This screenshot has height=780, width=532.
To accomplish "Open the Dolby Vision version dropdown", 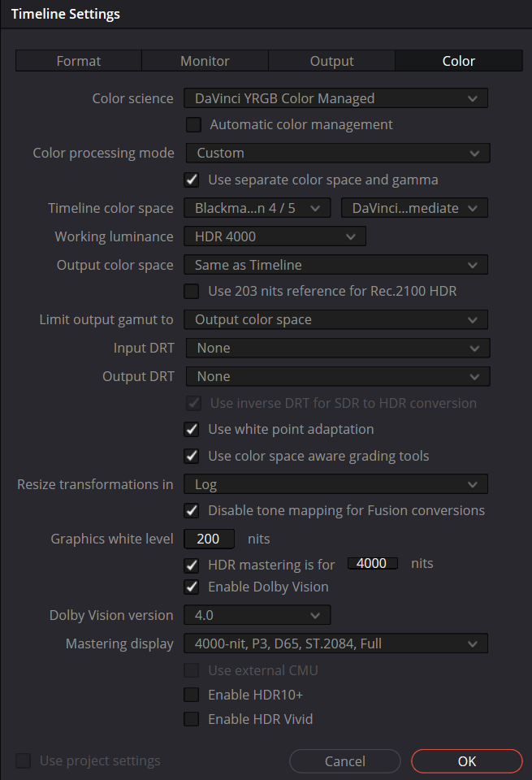I will 257,615.
